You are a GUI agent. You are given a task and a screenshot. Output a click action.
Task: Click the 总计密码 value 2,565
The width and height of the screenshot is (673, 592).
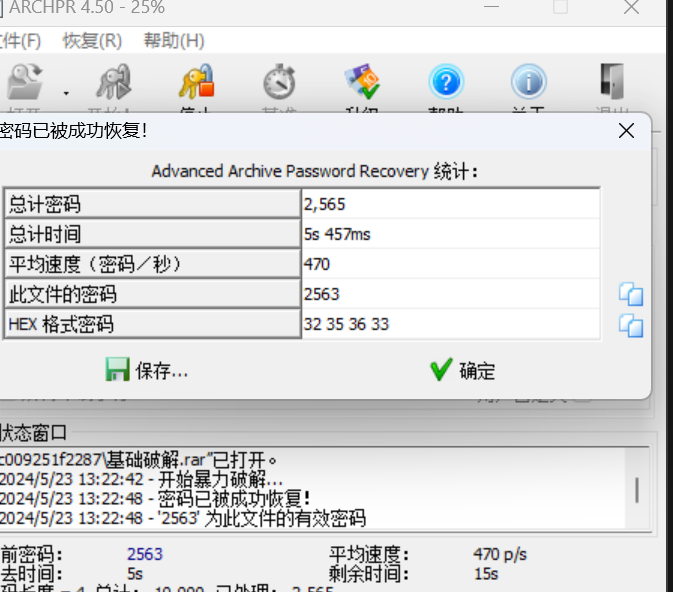451,204
